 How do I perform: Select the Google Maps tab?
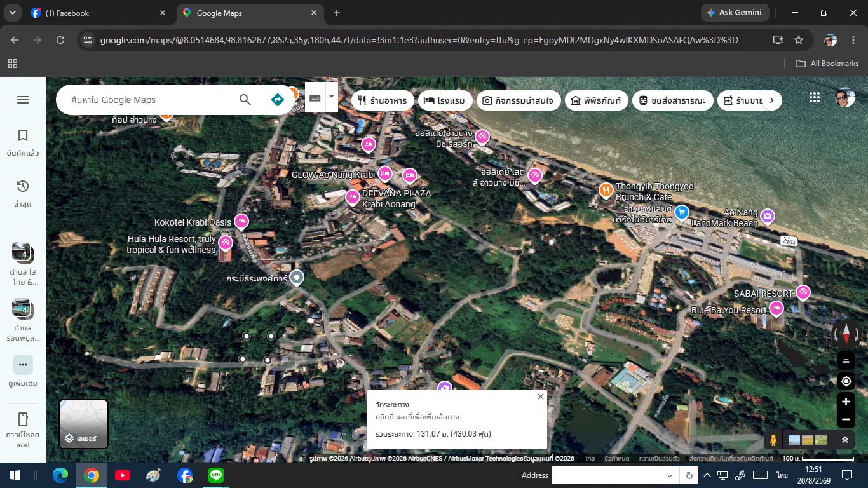pyautogui.click(x=250, y=13)
